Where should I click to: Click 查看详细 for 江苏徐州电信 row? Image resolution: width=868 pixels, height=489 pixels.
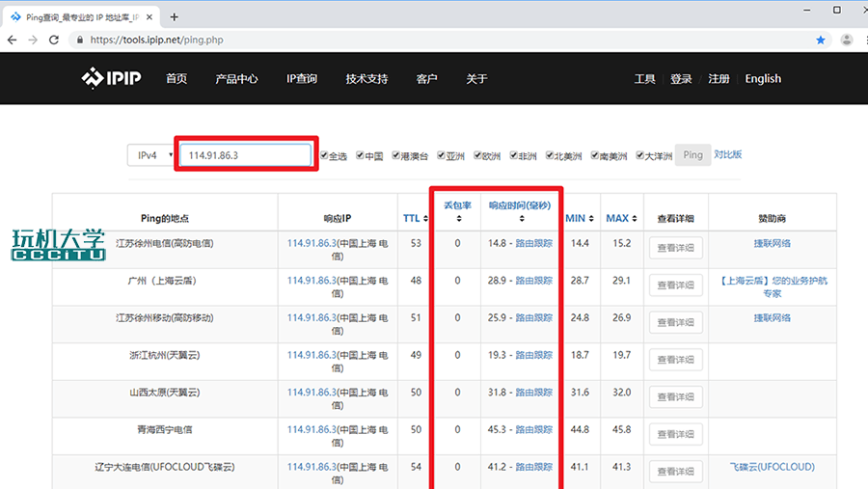[x=675, y=248]
